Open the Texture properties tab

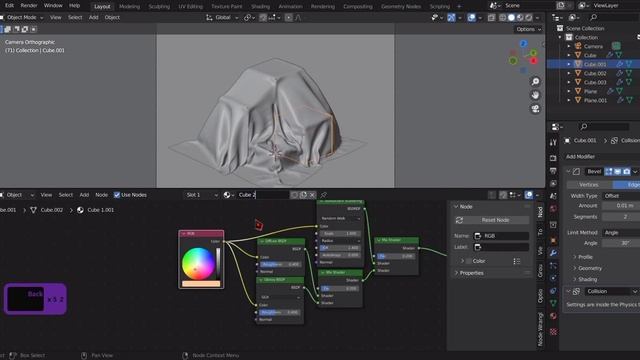[x=553, y=332]
